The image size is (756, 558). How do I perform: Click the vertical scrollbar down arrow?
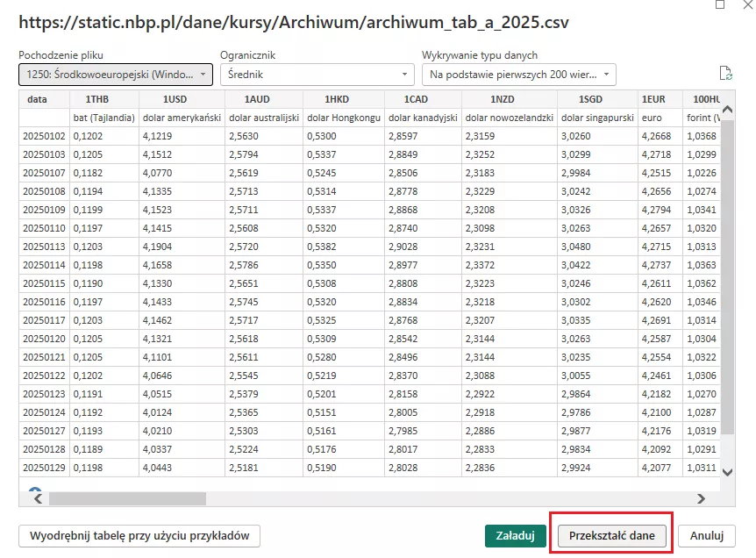pos(727,472)
